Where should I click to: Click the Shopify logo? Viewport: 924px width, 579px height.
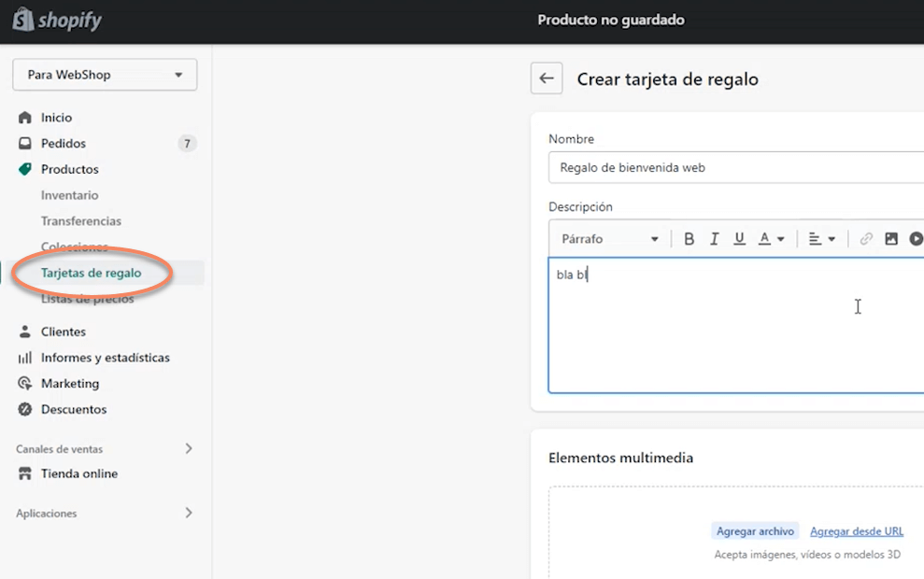tap(57, 21)
